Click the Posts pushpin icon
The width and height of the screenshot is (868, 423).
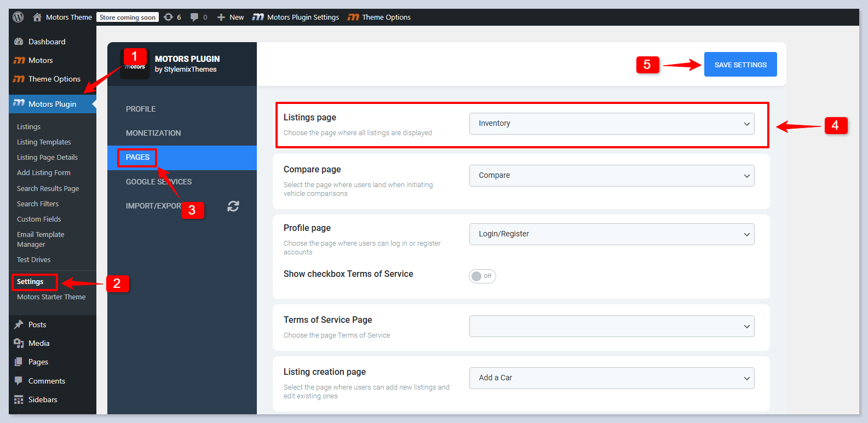[19, 325]
